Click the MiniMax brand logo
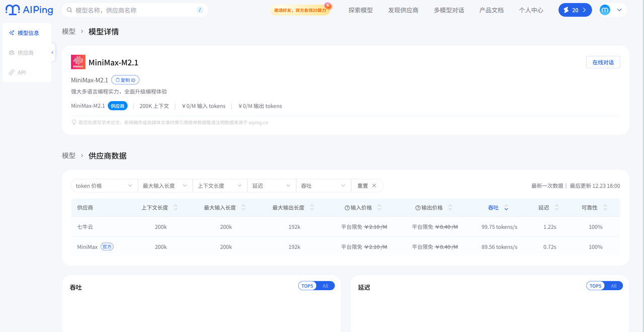 click(78, 62)
